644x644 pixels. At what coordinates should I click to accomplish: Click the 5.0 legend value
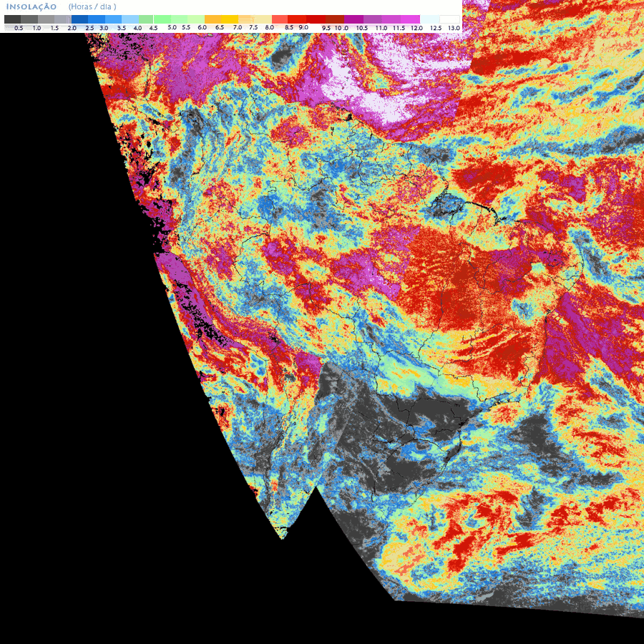(172, 27)
